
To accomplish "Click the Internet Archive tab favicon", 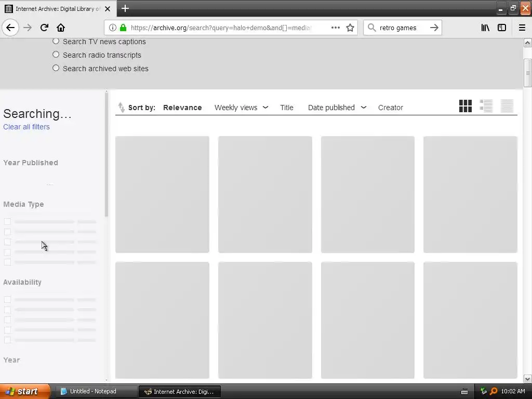I will (9, 9).
